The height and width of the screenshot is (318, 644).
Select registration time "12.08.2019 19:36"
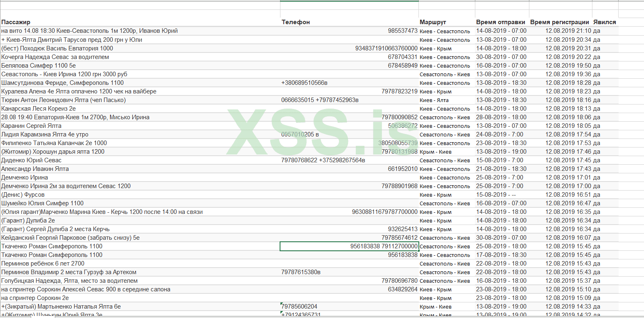(568, 74)
